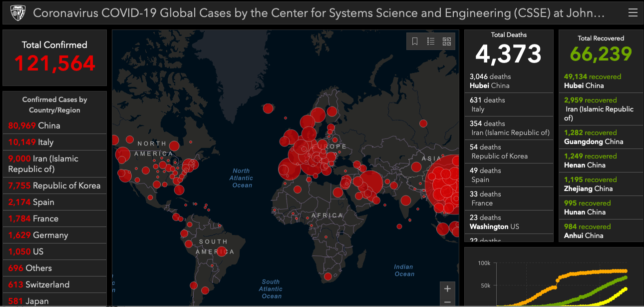
Task: Choose Republic of Korea in the country list
Action: point(54,185)
